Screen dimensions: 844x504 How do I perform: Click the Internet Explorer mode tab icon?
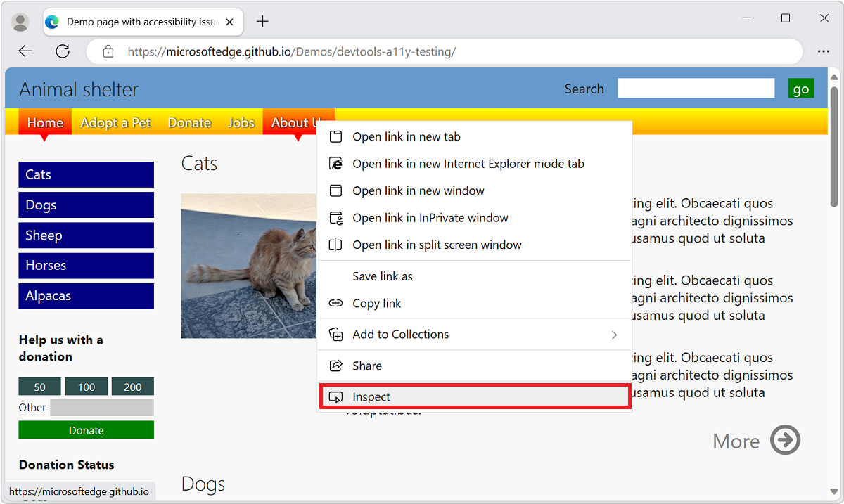tap(336, 163)
